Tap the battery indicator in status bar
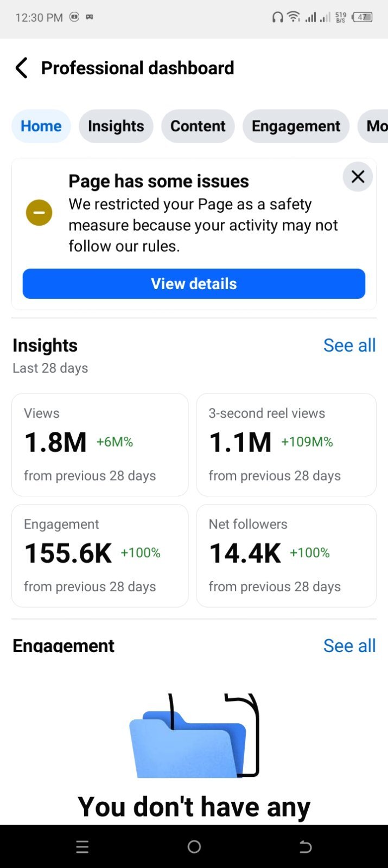The height and width of the screenshot is (868, 388). point(362,17)
